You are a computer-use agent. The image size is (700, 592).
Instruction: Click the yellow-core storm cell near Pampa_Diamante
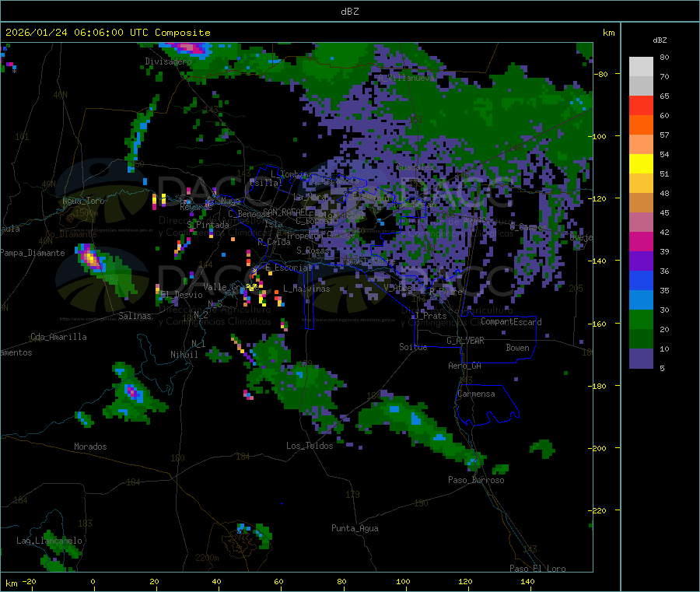point(91,259)
